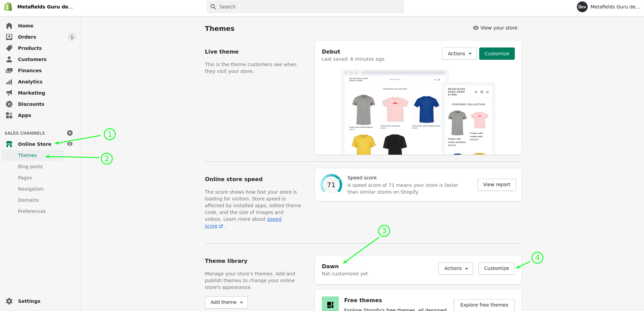Click the Online Store storefront icon
Viewport: 644px width, 311px height.
[9, 144]
